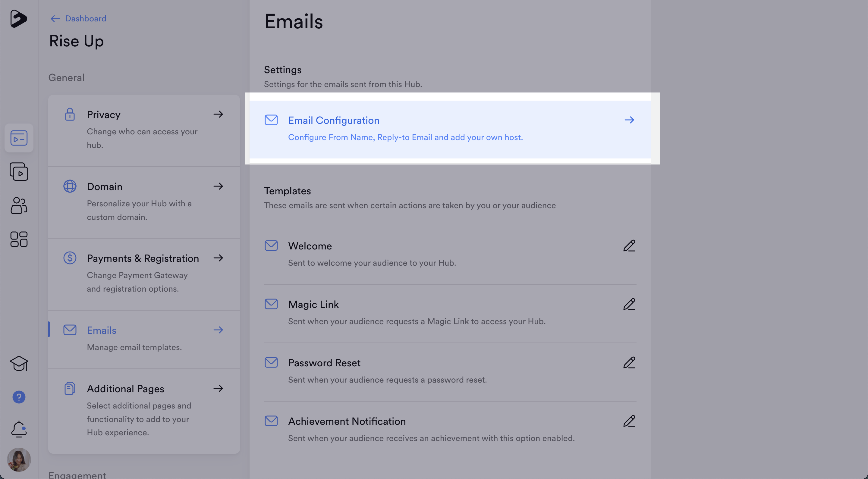Expand the Privacy settings arrow
The height and width of the screenshot is (479, 868).
tap(218, 114)
